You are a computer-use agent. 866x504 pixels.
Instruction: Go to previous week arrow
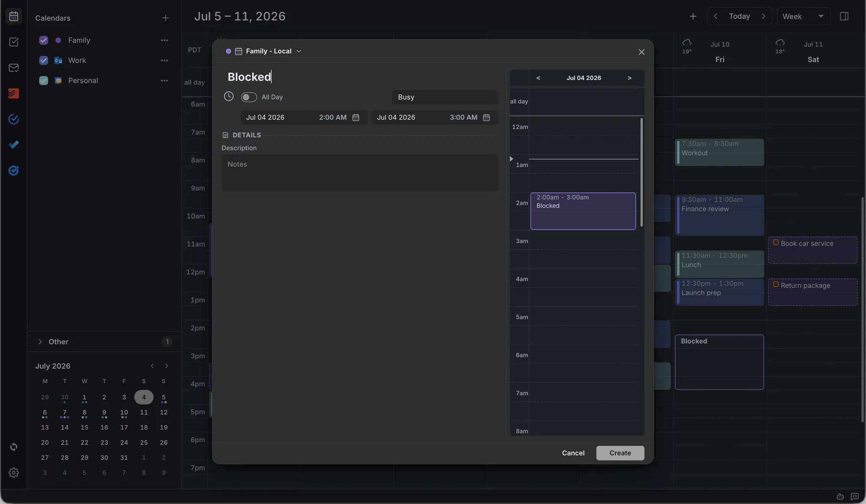coord(715,16)
